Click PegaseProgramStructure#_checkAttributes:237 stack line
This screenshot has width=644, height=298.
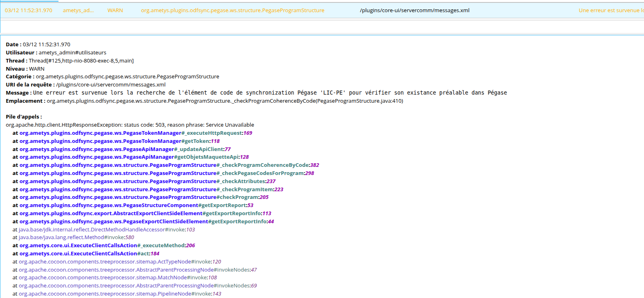tap(147, 181)
